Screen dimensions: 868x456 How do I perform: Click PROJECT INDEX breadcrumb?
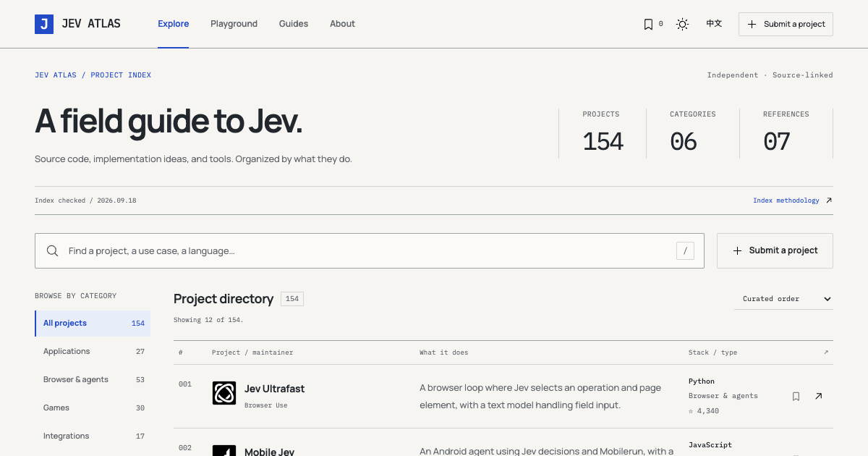[x=121, y=75]
